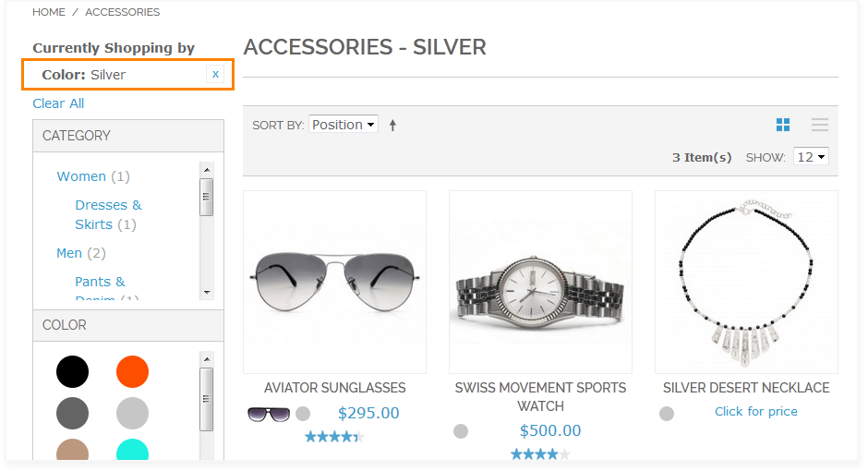Image resolution: width=868 pixels, height=471 pixels.
Task: Switch to list view layout
Action: click(819, 125)
